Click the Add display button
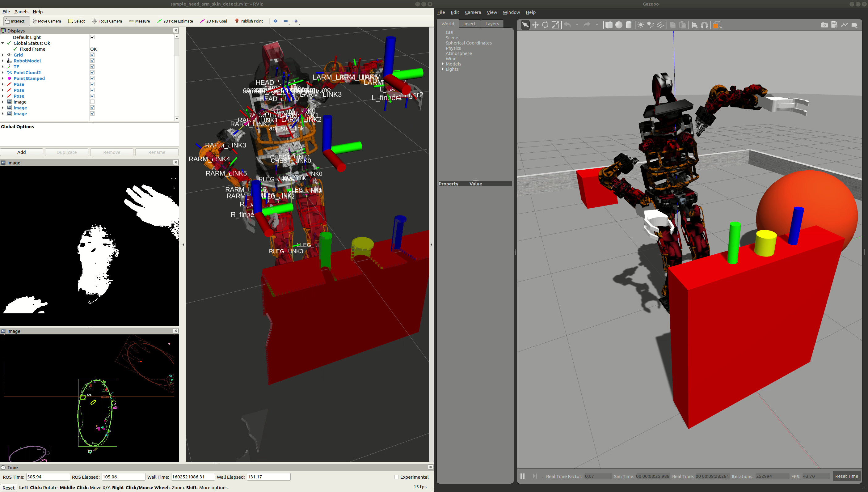 (22, 152)
